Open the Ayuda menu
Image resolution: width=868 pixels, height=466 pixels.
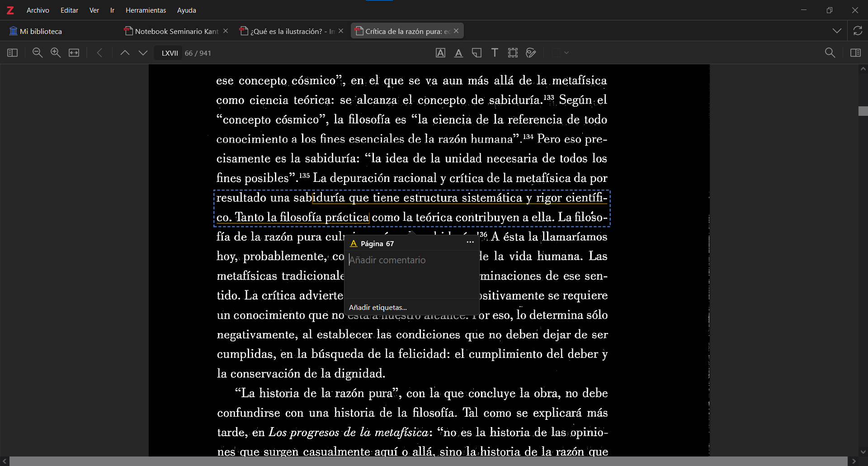(x=186, y=10)
